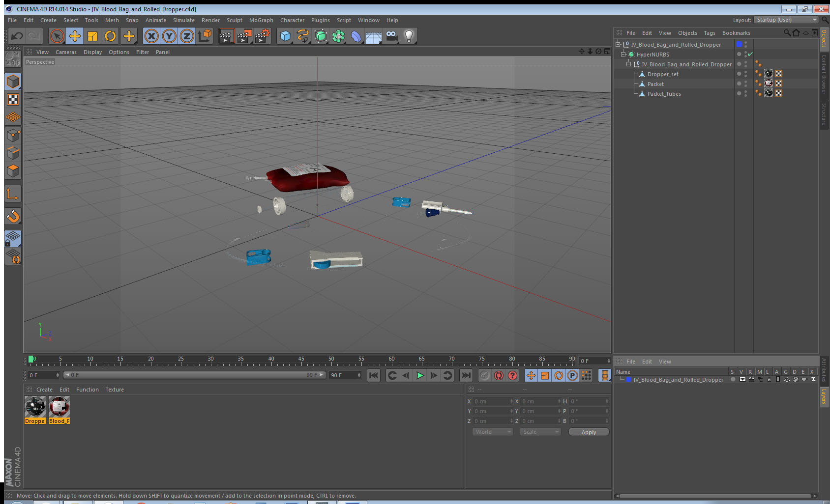Viewport: 830px width, 504px height.
Task: Select Polygons mode in left palette
Action: coord(13,170)
